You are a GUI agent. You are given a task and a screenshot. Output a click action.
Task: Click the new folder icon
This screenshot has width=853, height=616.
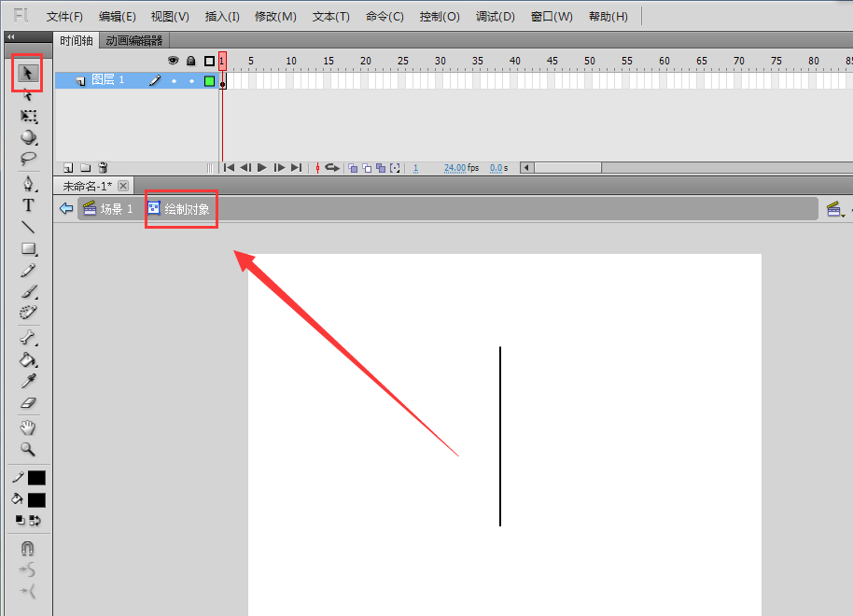point(86,168)
